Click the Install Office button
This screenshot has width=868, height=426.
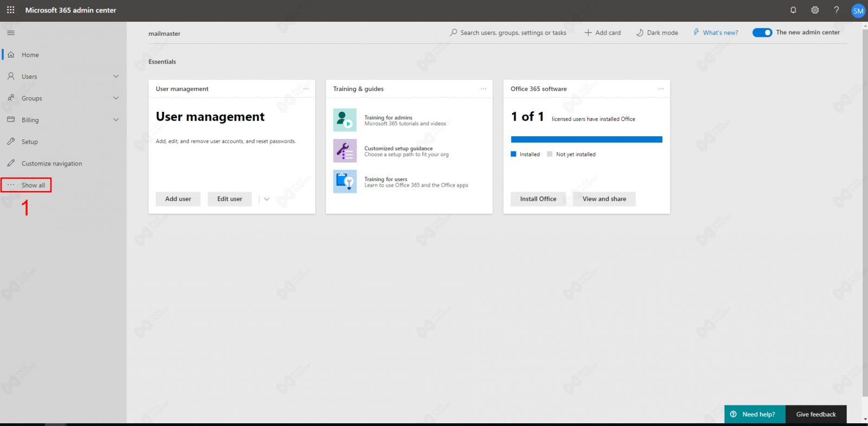[x=538, y=199]
